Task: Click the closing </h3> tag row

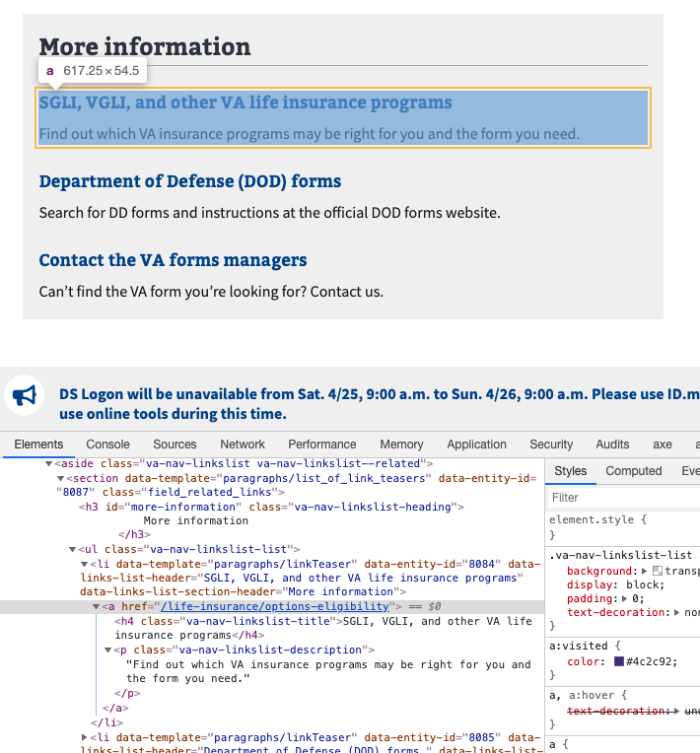Action: (x=134, y=534)
